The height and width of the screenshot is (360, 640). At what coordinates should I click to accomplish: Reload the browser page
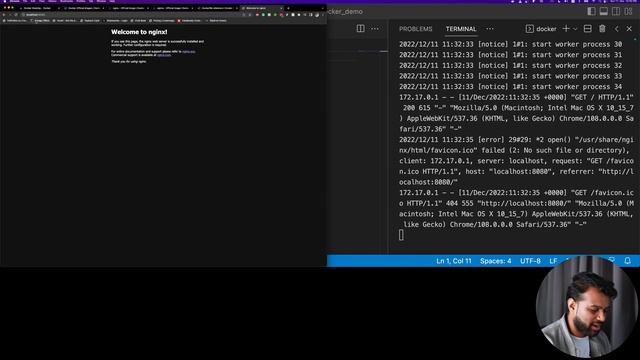pyautogui.click(x=16, y=15)
